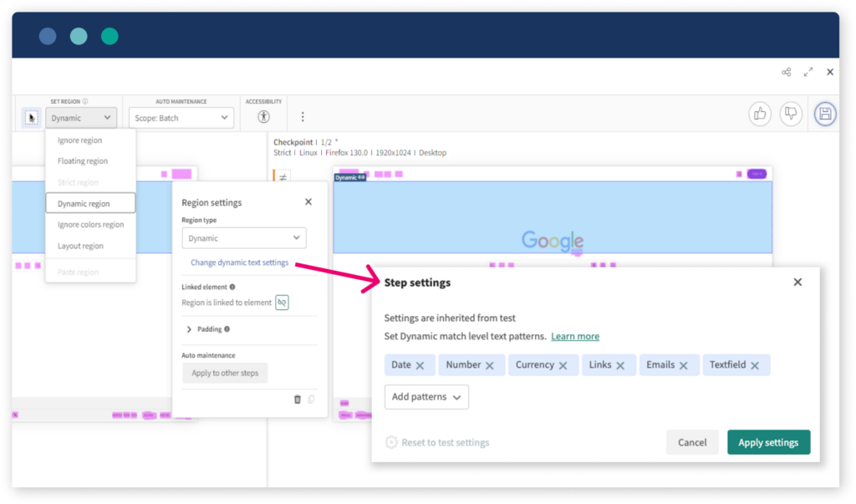Open the Scope: Batch dropdown

pyautogui.click(x=181, y=118)
